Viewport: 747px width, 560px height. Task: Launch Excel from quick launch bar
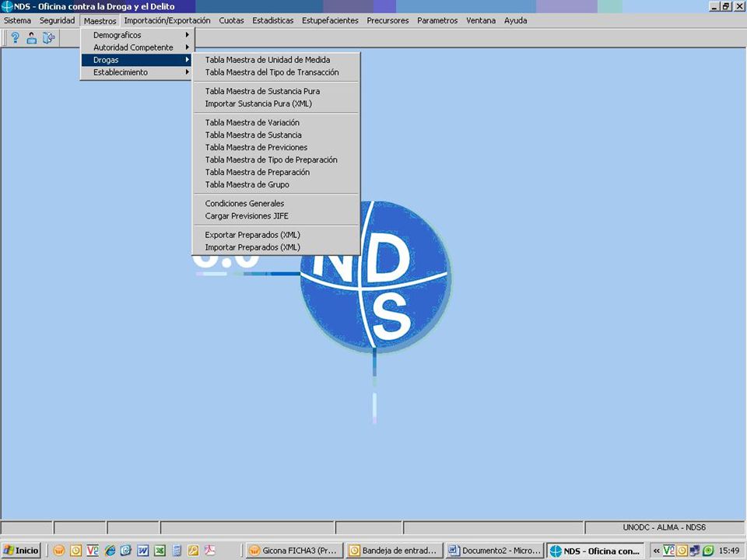[160, 551]
